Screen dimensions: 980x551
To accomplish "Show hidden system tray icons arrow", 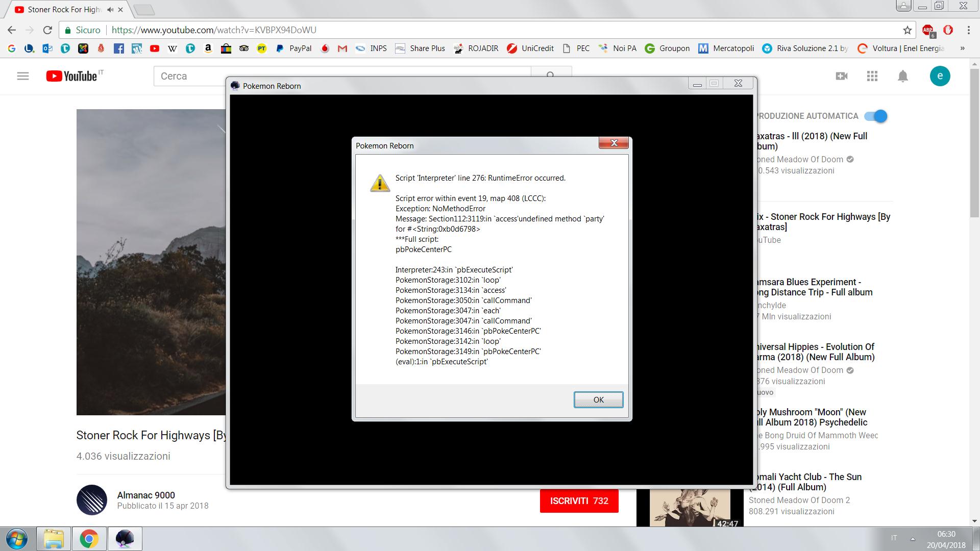I will (x=913, y=539).
